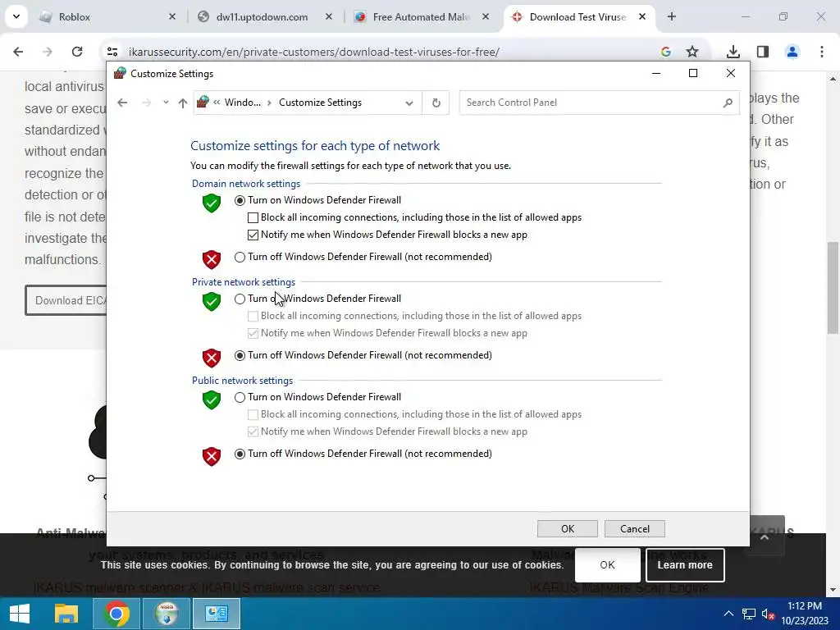Select the Download Test Viruses tab
The width and height of the screenshot is (840, 630).
577,17
